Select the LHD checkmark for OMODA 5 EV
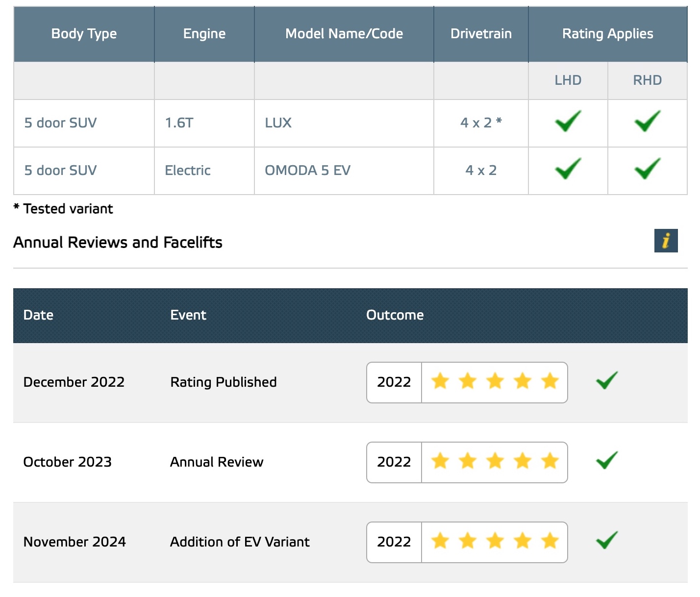Viewport: 700px width, 597px height. (x=568, y=169)
